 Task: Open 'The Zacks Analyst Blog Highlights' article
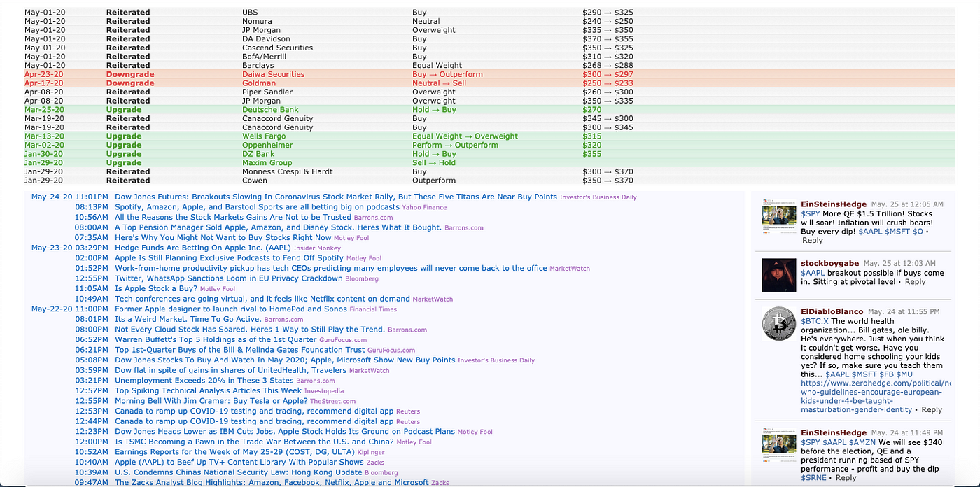(x=272, y=482)
